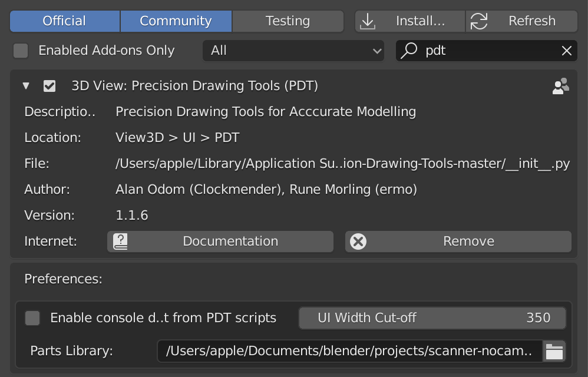Disable the Precision Drawing Tools add-on checkbox

point(49,86)
